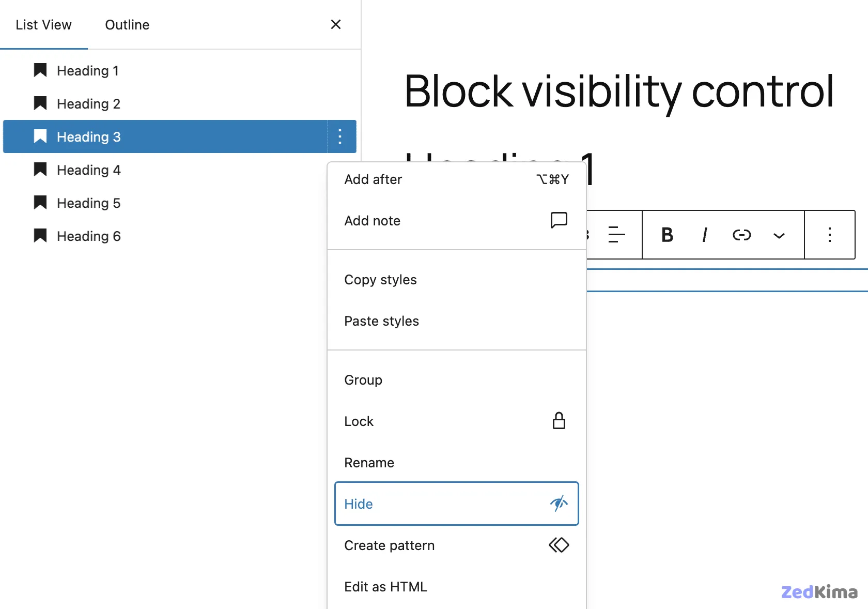Viewport: 868px width, 609px height.
Task: Click the comment icon next to Add note
Action: [559, 220]
